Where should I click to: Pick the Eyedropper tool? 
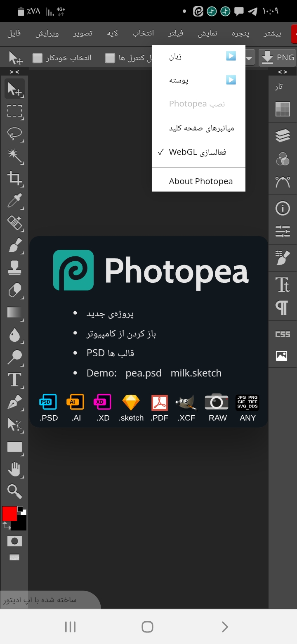click(x=14, y=201)
